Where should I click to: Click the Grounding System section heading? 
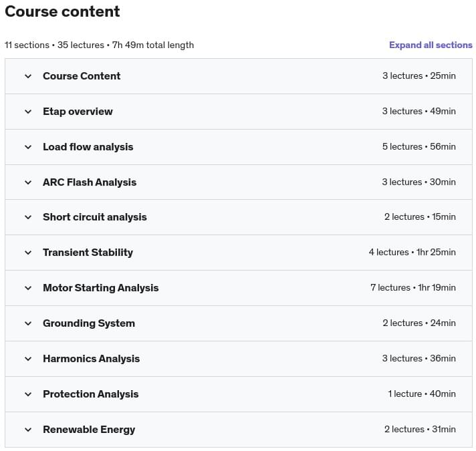point(89,323)
